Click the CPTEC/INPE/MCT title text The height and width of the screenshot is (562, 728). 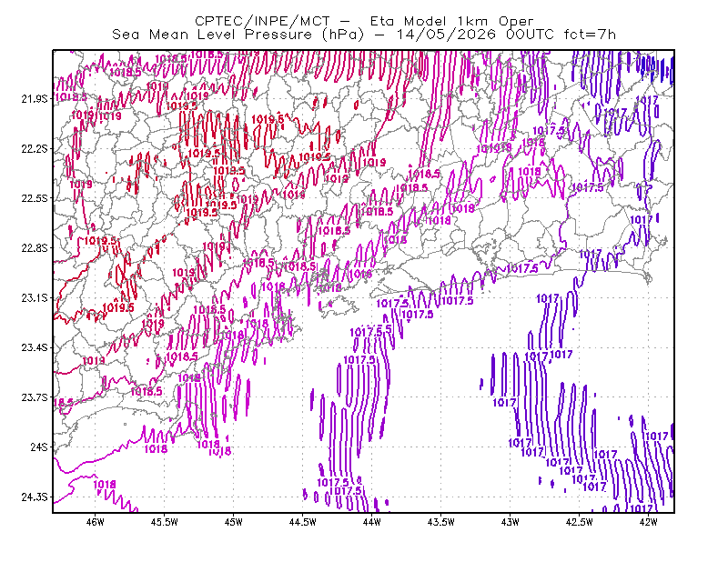tap(262, 21)
